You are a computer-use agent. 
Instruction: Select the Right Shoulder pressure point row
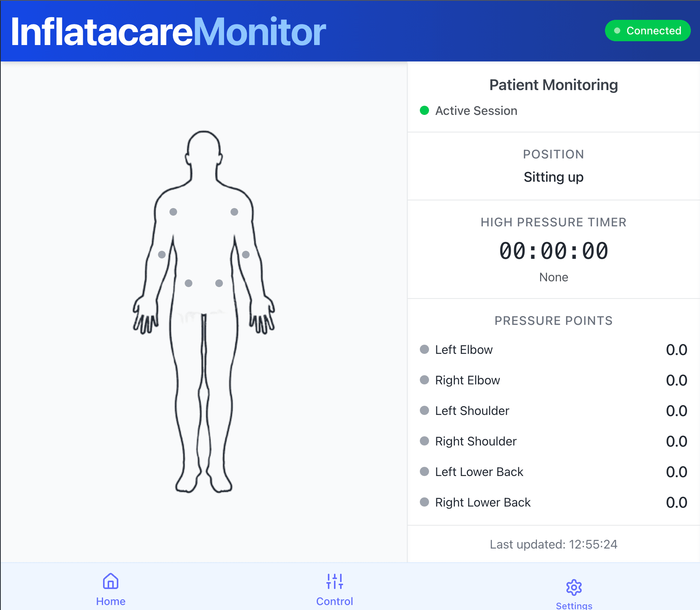coord(476,441)
